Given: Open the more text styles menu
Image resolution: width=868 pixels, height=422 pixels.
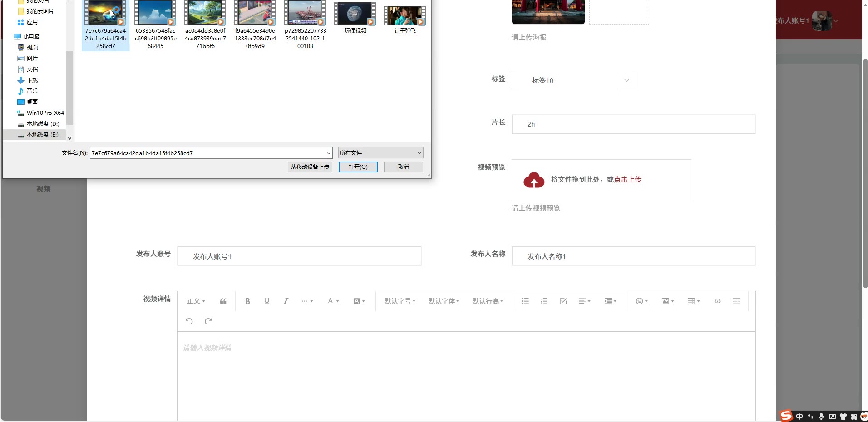Looking at the screenshot, I should coord(307,301).
